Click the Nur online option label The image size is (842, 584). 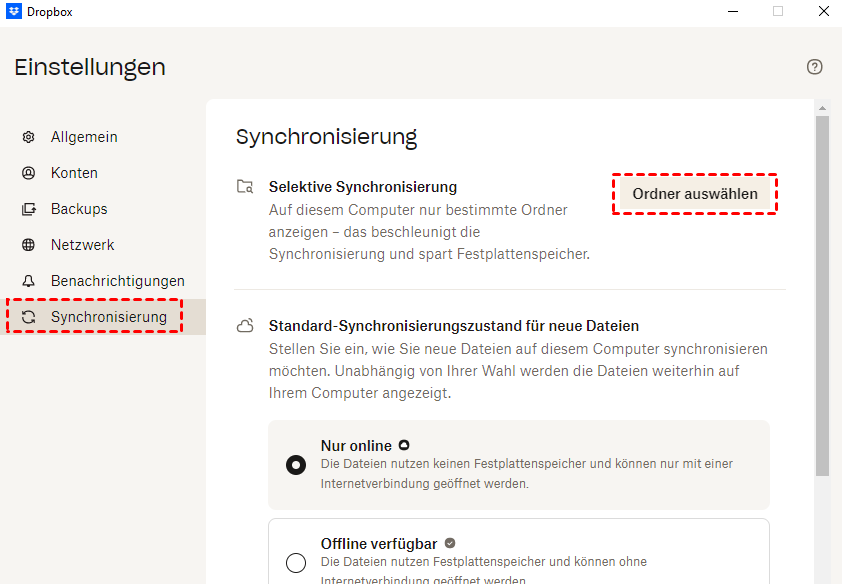pyautogui.click(x=356, y=446)
